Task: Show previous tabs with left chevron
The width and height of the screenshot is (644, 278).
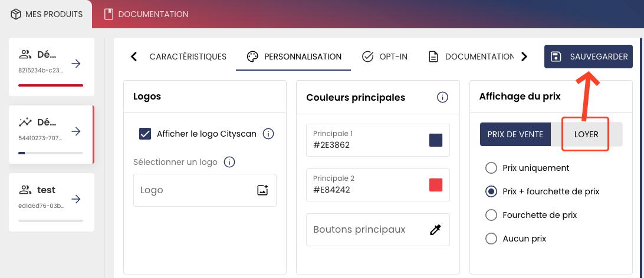Action: click(133, 57)
